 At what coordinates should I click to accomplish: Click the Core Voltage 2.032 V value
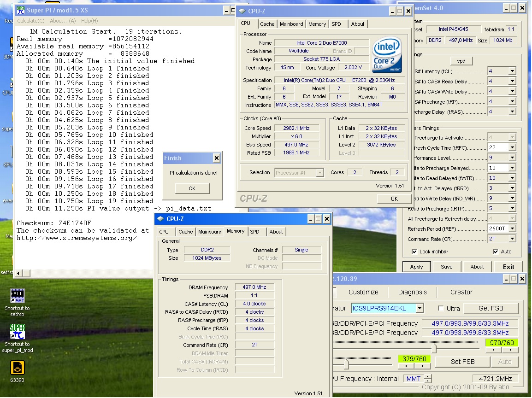(353, 67)
